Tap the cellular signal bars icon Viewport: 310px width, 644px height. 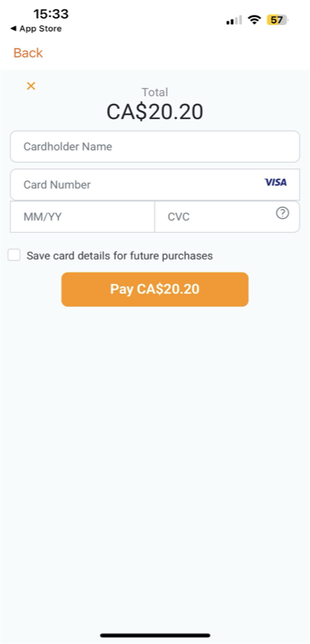coord(235,20)
